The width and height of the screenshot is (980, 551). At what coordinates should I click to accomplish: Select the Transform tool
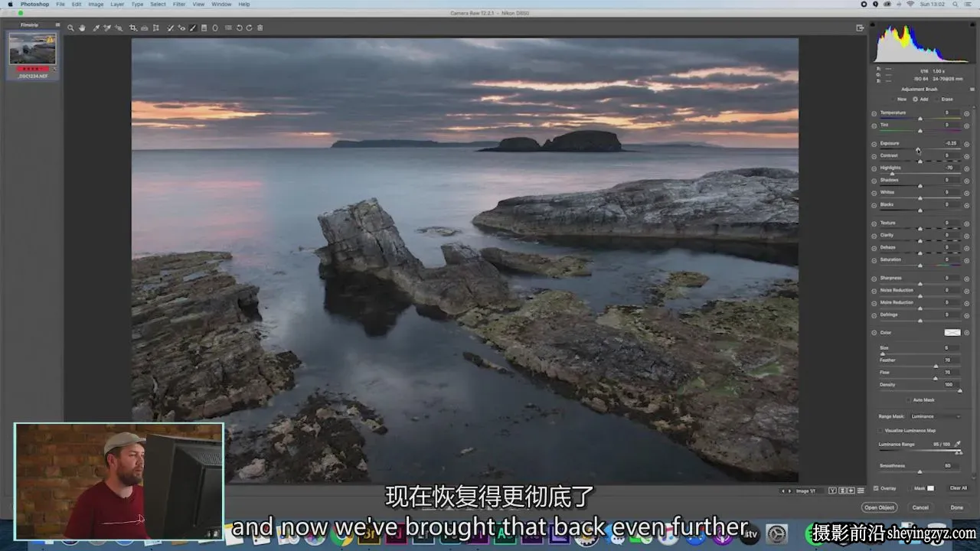(x=156, y=28)
